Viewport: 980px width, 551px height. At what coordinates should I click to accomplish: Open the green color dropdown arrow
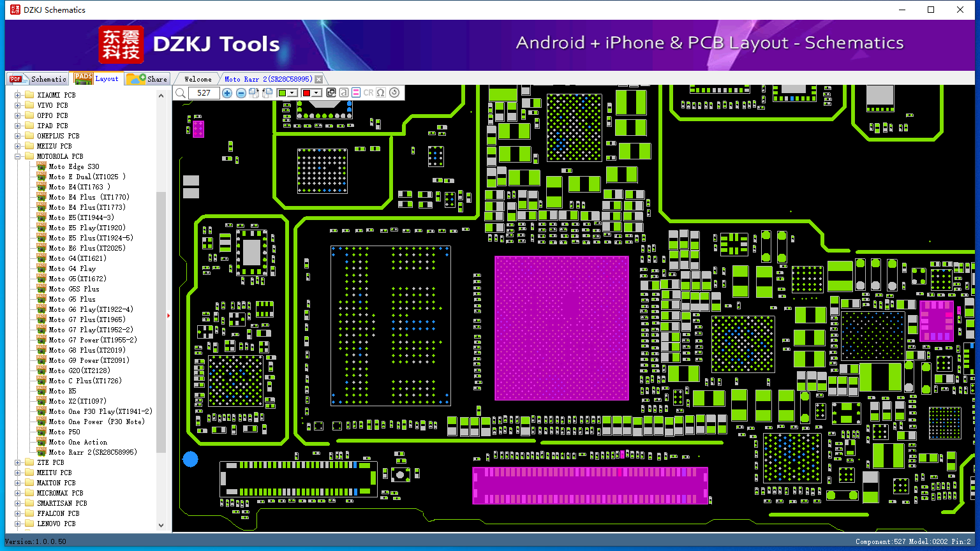coord(293,93)
